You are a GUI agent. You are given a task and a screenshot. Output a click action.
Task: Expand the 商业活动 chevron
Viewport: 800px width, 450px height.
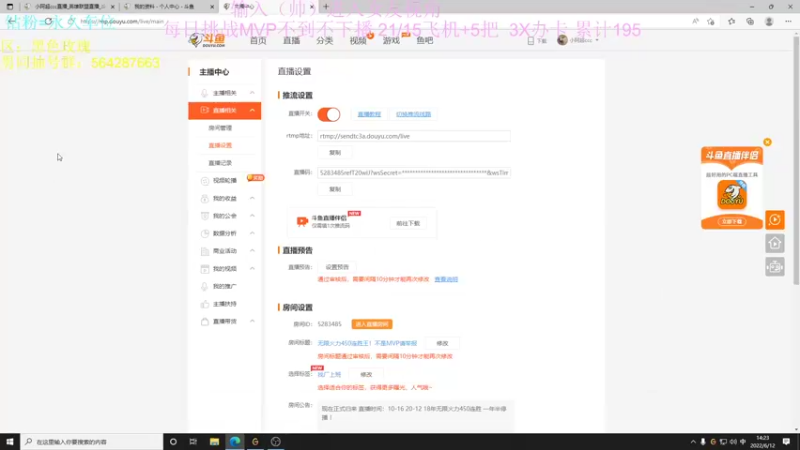252,251
